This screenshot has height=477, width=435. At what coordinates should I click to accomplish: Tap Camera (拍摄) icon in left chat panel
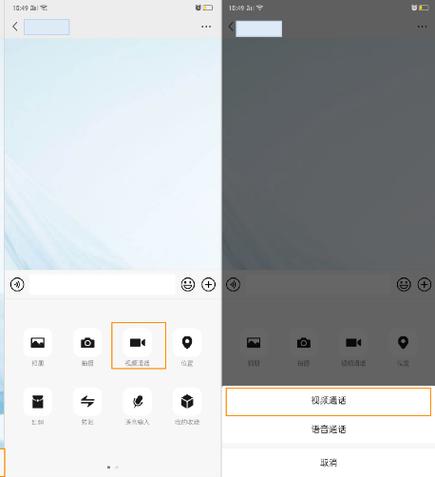(88, 343)
